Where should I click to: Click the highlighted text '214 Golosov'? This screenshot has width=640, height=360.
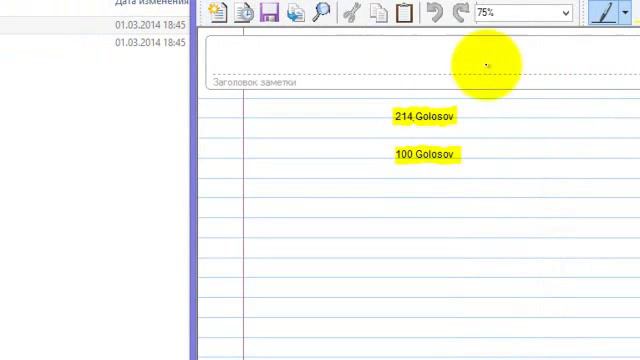point(424,116)
